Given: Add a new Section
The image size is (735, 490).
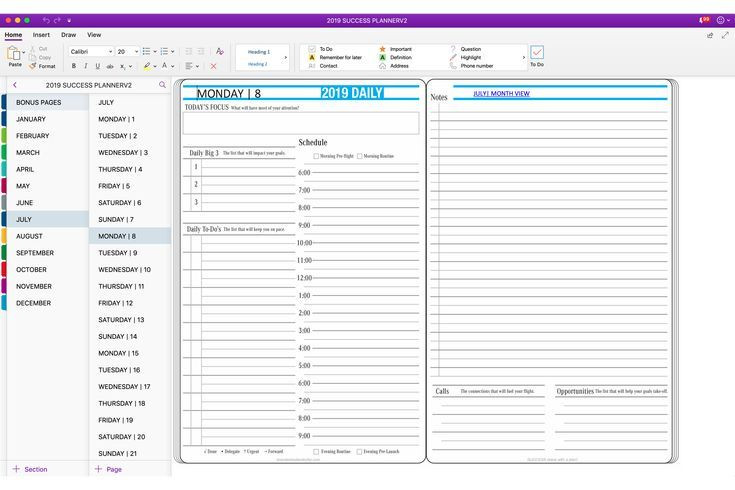Looking at the screenshot, I should (30, 469).
